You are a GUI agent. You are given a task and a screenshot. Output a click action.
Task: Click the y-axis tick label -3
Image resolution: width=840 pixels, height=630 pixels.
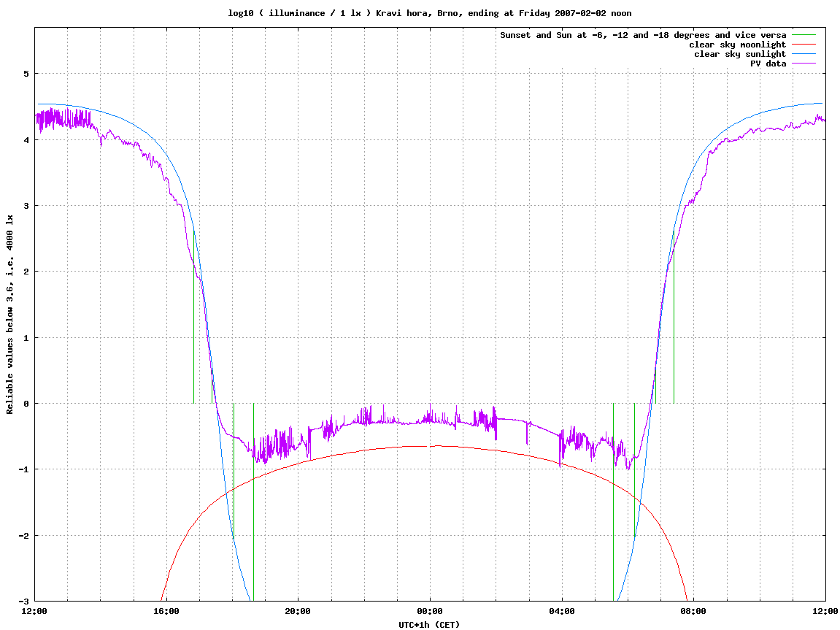coord(23,602)
